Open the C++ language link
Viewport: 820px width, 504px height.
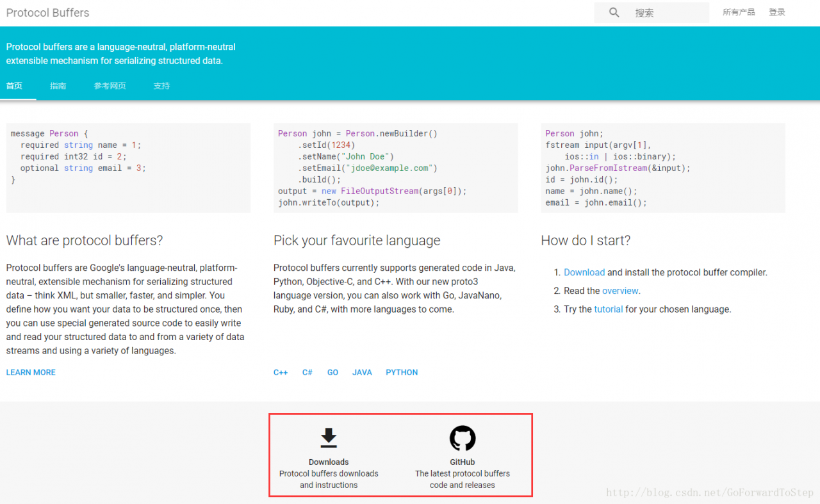[x=281, y=372]
